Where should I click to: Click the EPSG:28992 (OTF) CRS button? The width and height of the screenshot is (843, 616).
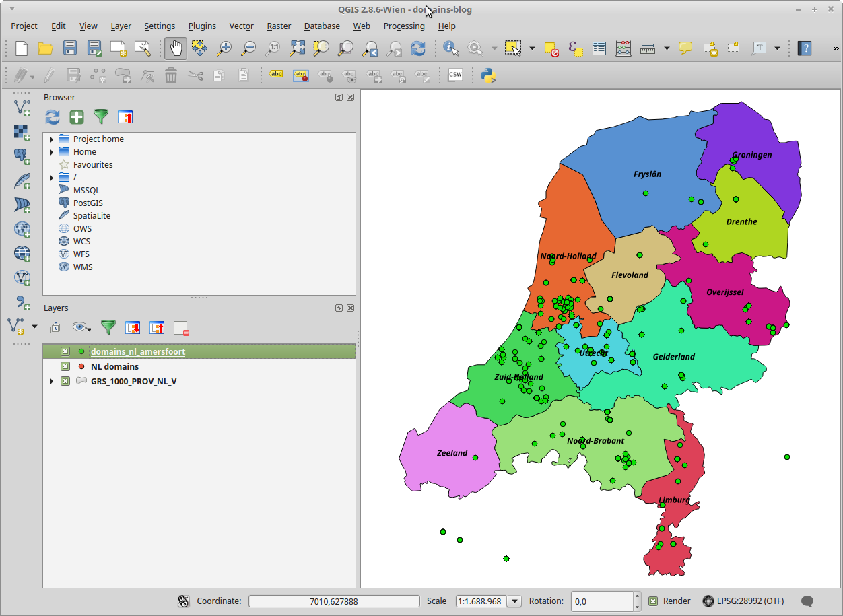point(743,601)
